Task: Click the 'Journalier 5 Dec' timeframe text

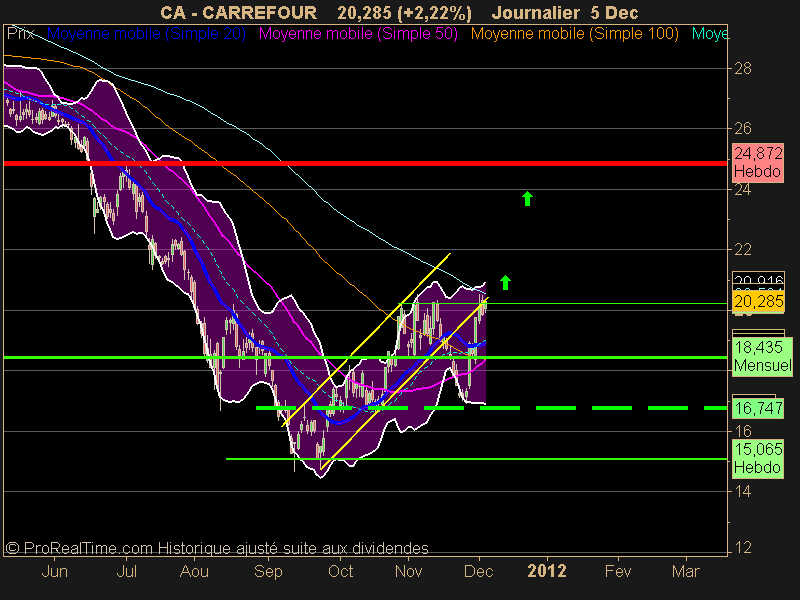Action: coord(565,13)
